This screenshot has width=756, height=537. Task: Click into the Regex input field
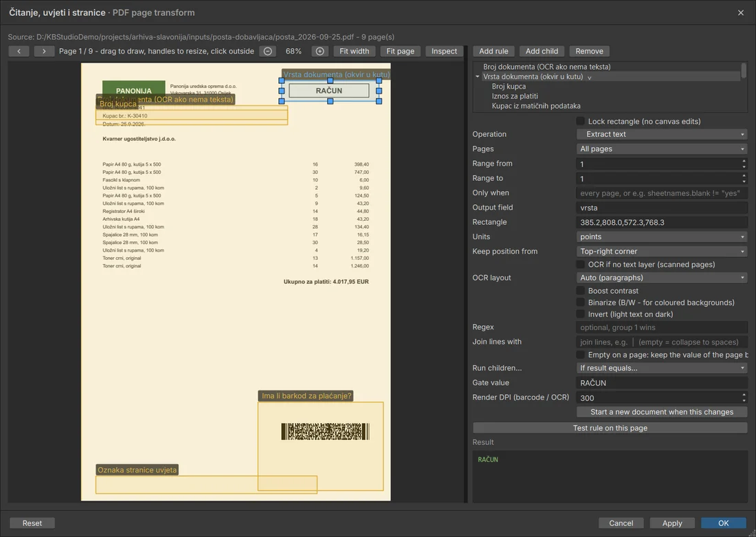662,327
